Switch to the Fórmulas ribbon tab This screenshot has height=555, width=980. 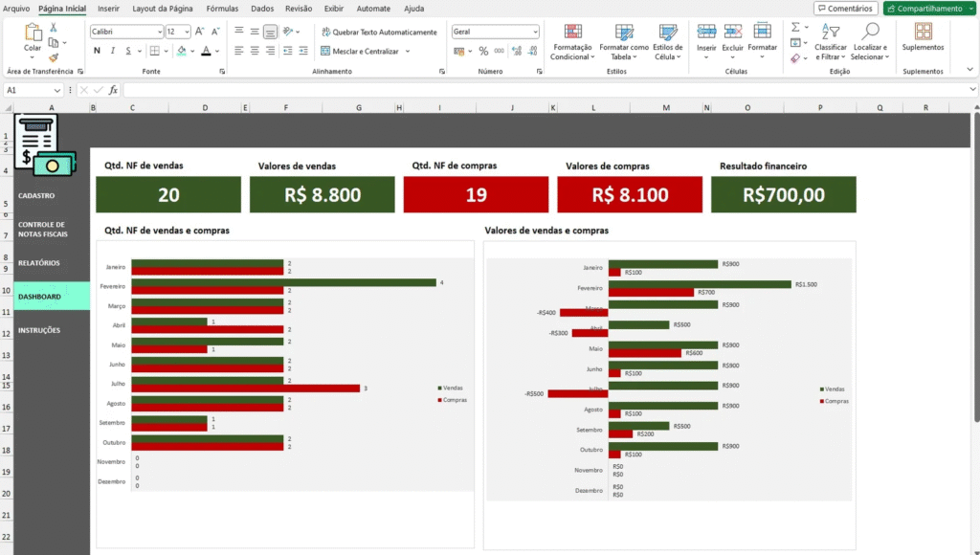(222, 9)
